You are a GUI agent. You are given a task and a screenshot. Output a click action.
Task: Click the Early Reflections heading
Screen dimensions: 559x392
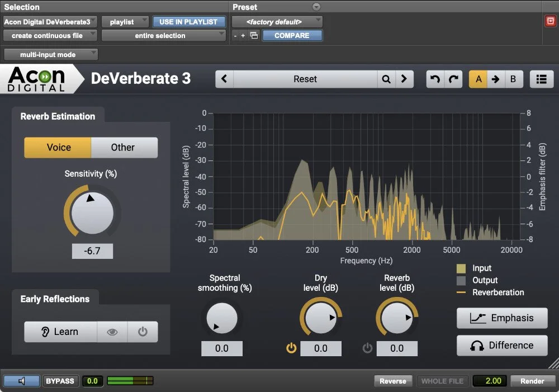coord(55,299)
